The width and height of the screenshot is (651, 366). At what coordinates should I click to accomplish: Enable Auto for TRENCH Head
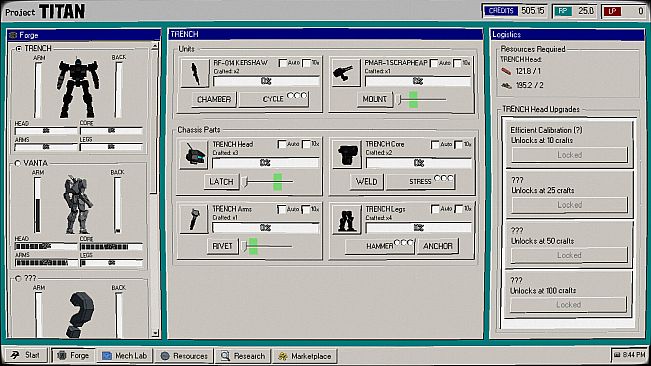click(x=282, y=144)
